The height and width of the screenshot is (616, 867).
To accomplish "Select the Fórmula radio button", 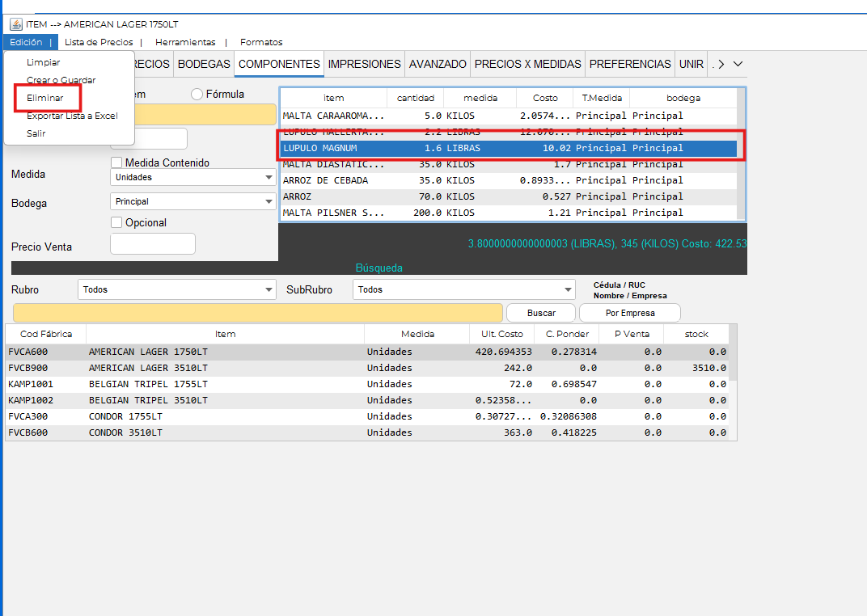I will coord(197,95).
